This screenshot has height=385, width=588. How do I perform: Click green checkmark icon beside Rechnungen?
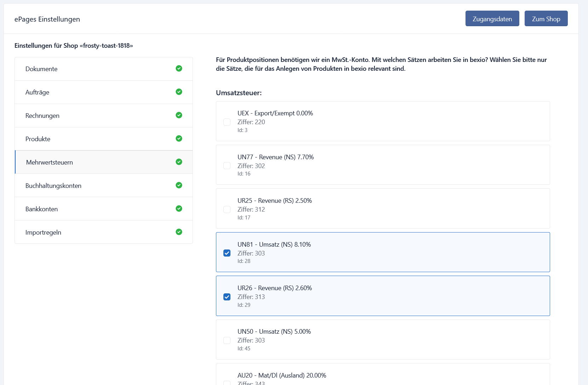coord(179,115)
